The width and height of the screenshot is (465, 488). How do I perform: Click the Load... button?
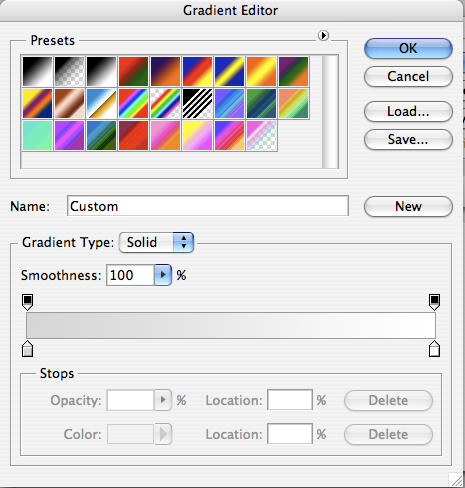[408, 111]
